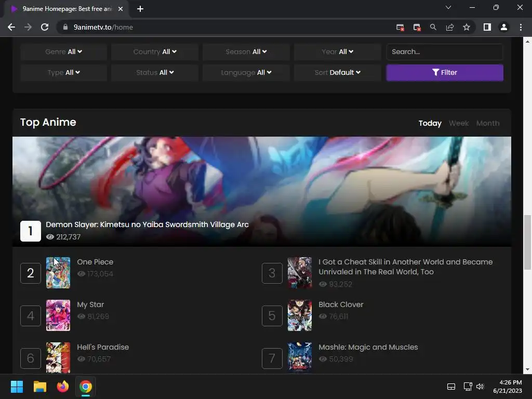The width and height of the screenshot is (532, 399).
Task: Open the tab search chevron
Action: 448,7
